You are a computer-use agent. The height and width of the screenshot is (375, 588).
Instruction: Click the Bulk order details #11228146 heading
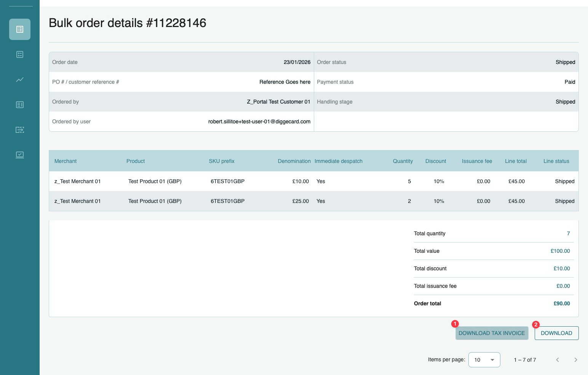click(128, 23)
